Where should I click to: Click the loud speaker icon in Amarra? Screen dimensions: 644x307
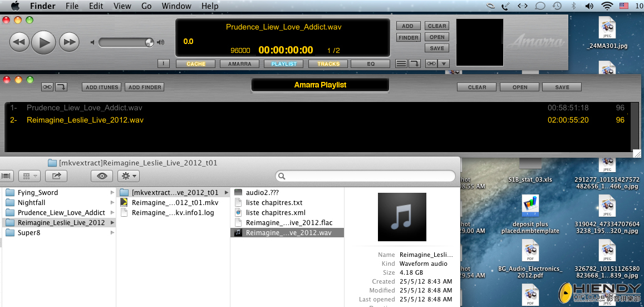pyautogui.click(x=161, y=42)
